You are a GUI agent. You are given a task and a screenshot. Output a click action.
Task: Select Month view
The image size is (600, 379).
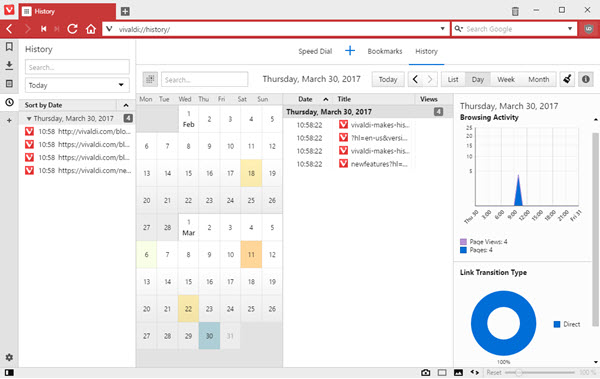[538, 79]
